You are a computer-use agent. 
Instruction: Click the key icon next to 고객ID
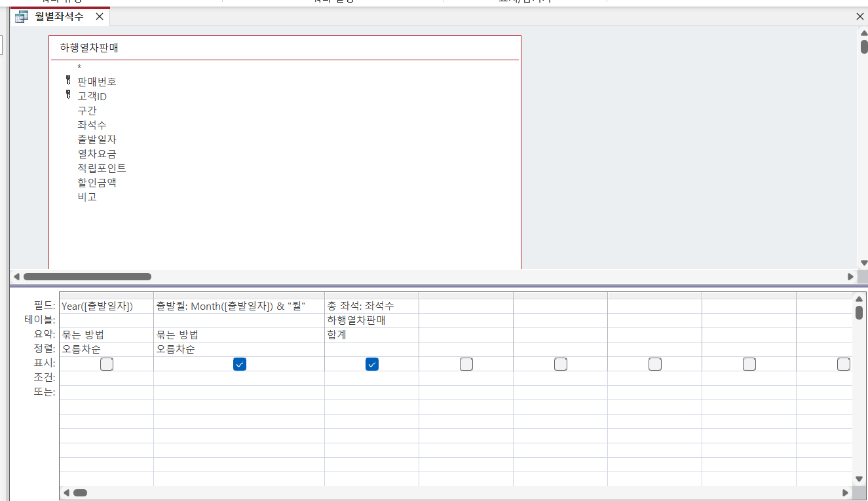[67, 96]
